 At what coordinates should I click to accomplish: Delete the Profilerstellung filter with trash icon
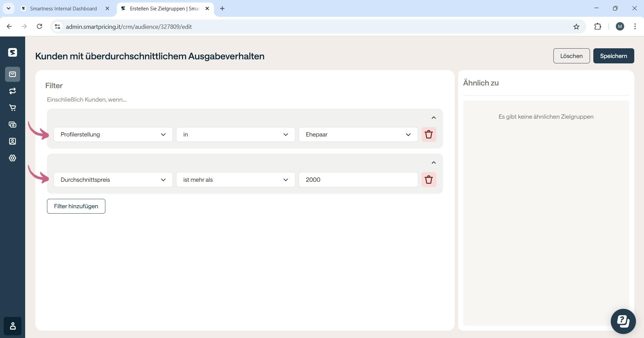429,134
